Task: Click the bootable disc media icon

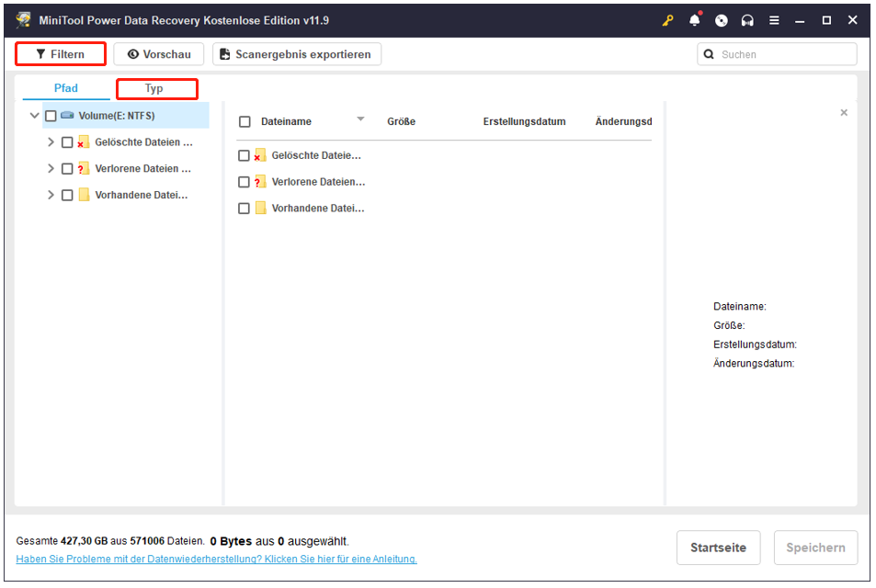Action: (722, 20)
